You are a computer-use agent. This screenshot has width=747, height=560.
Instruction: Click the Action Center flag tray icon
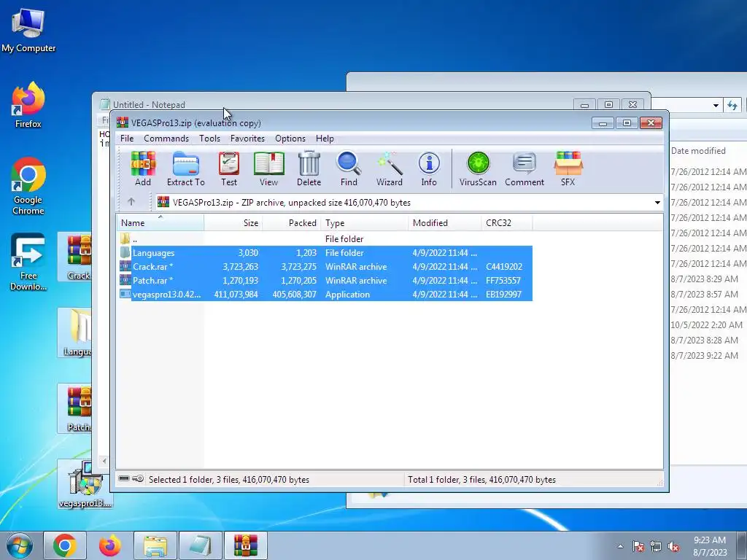(x=638, y=546)
